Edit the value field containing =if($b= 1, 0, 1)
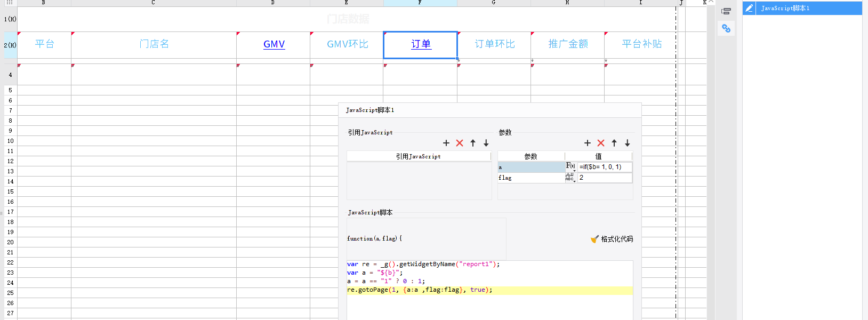Viewport: 868px width, 320px height. [x=605, y=167]
